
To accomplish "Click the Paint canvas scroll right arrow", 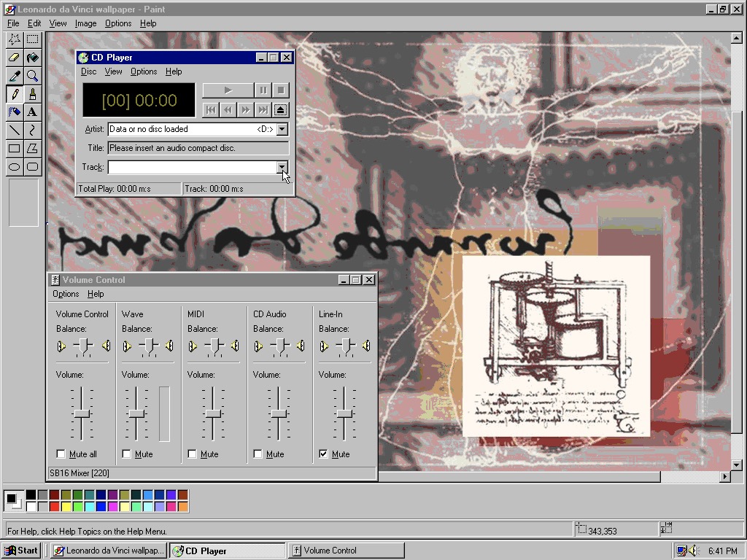I will pos(725,476).
